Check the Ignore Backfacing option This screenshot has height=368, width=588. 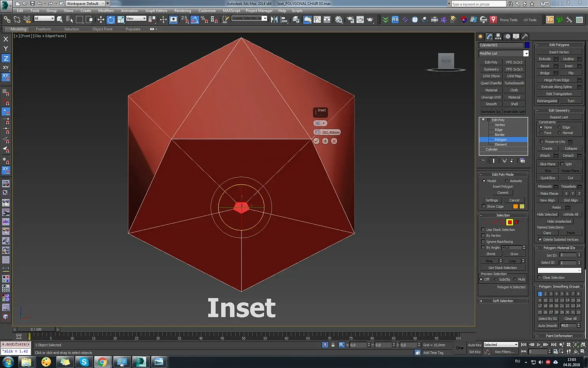[483, 242]
